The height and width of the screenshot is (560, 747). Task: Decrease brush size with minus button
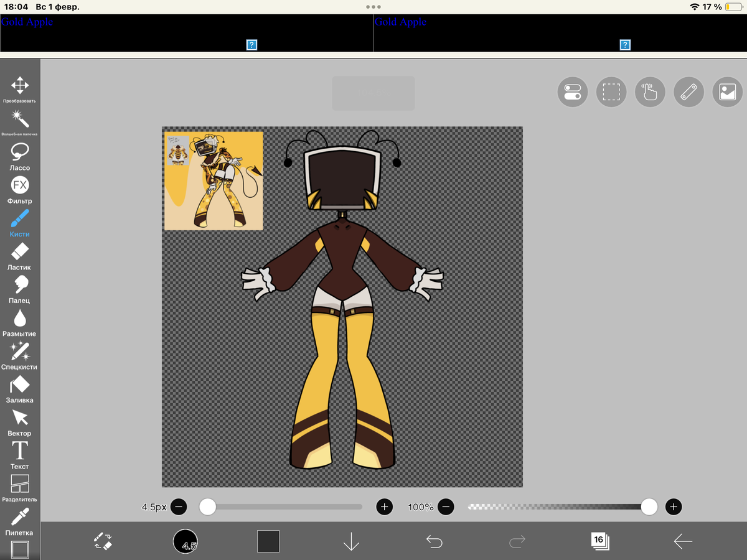(178, 507)
